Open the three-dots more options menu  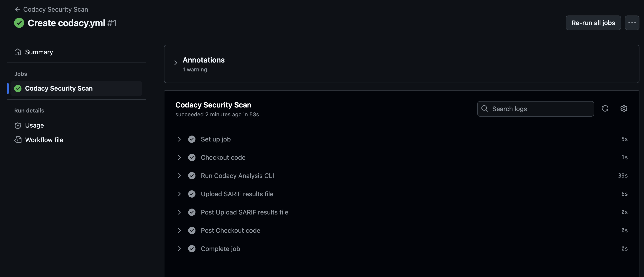click(x=632, y=23)
